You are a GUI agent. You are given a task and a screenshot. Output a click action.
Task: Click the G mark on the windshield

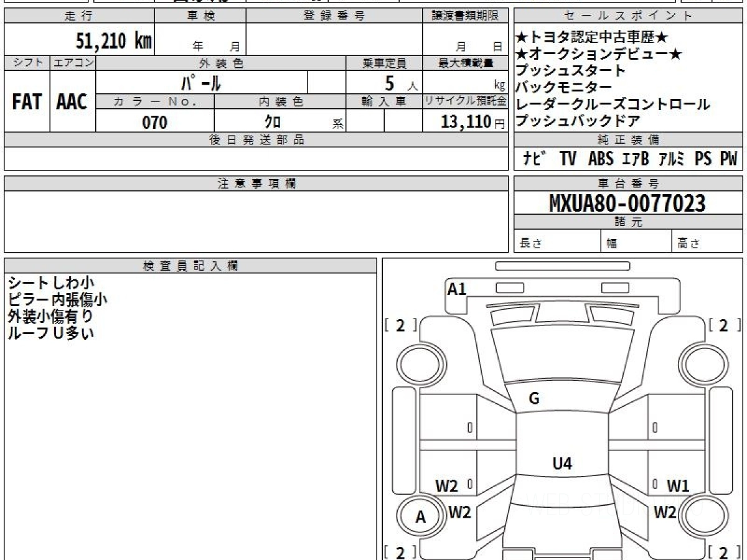tap(534, 399)
